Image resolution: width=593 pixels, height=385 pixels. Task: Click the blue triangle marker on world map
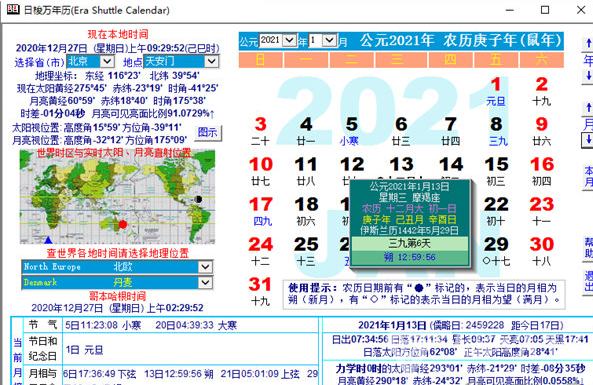(x=48, y=240)
